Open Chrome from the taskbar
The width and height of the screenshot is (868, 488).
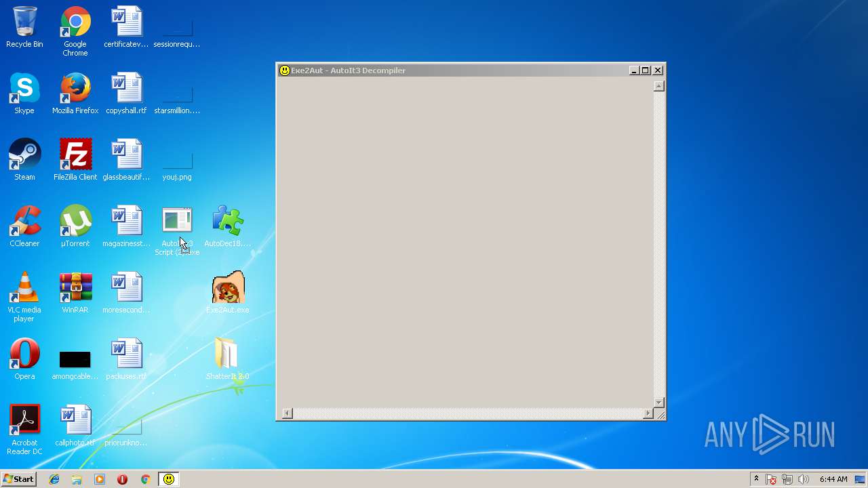[x=145, y=479]
